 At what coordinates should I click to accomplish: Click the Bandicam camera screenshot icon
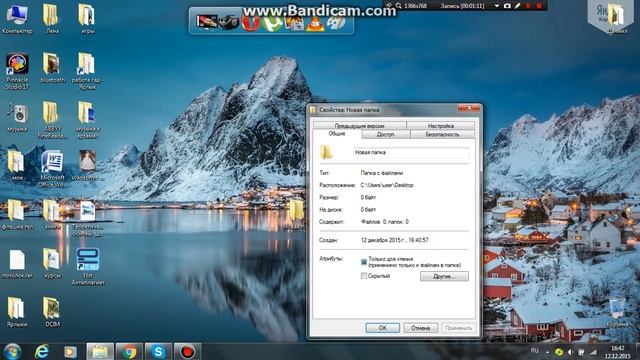pos(507,6)
